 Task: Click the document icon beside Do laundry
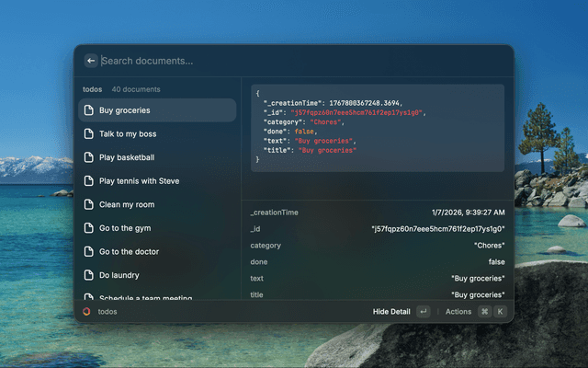point(89,275)
